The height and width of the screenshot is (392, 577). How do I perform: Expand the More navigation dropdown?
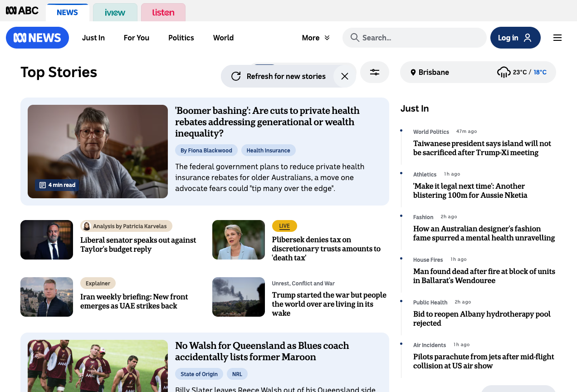tap(316, 38)
